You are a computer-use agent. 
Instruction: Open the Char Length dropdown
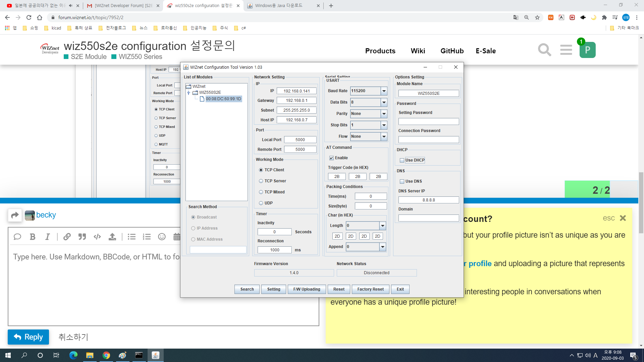click(x=383, y=226)
